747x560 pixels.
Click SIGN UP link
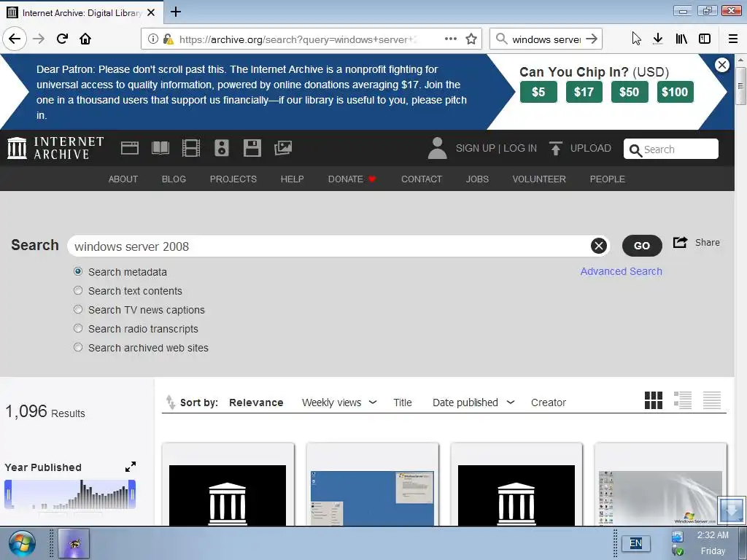[x=476, y=148]
